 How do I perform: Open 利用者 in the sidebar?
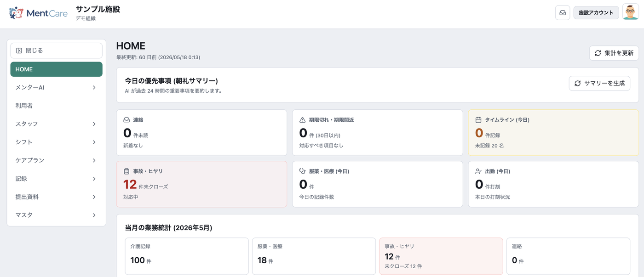click(56, 106)
